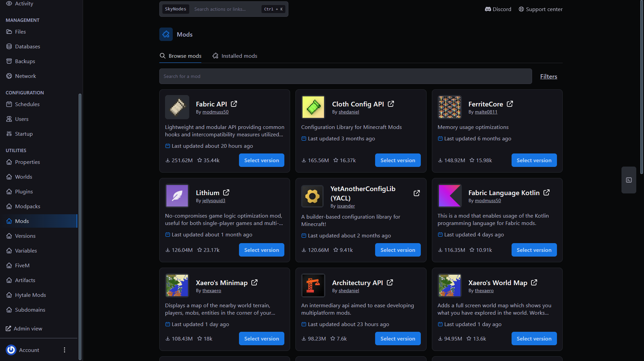
Task: Click the Fabric API mod thumbnail
Action: pyautogui.click(x=177, y=107)
